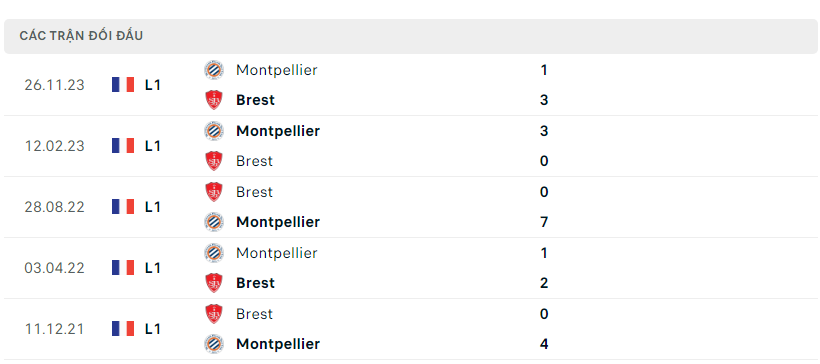Screen dimensions: 820x364
Task: Open Brest team name in 03.04.22 match
Action: [255, 283]
